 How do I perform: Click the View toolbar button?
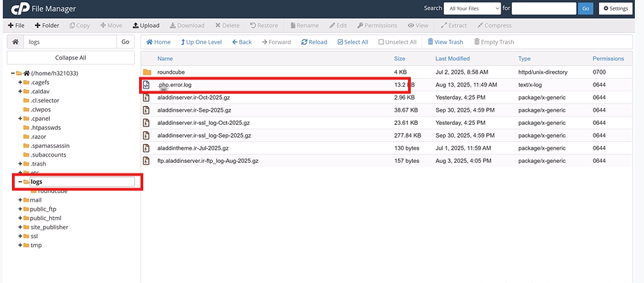click(418, 25)
